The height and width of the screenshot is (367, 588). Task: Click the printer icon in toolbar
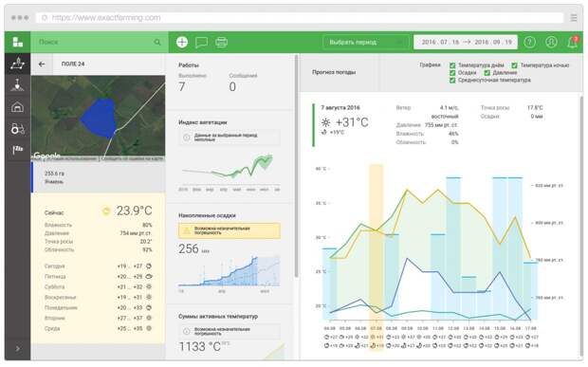coord(222,42)
